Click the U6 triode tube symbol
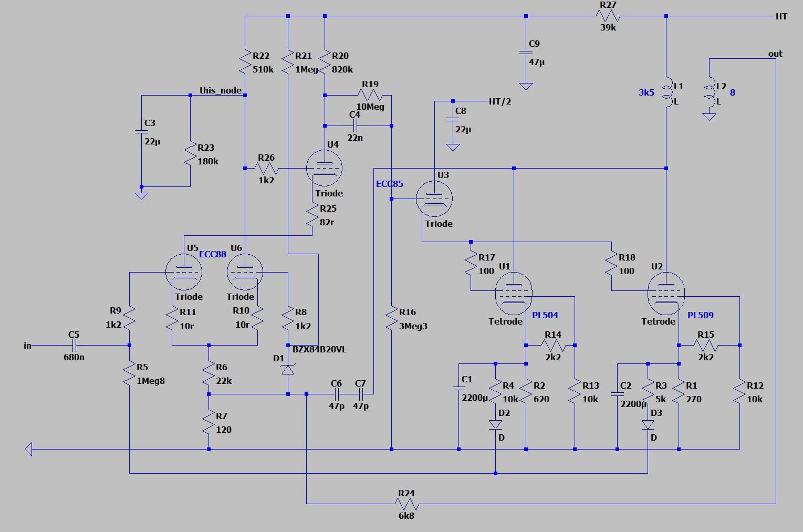Viewport: 803px width, 532px height. pyautogui.click(x=245, y=272)
